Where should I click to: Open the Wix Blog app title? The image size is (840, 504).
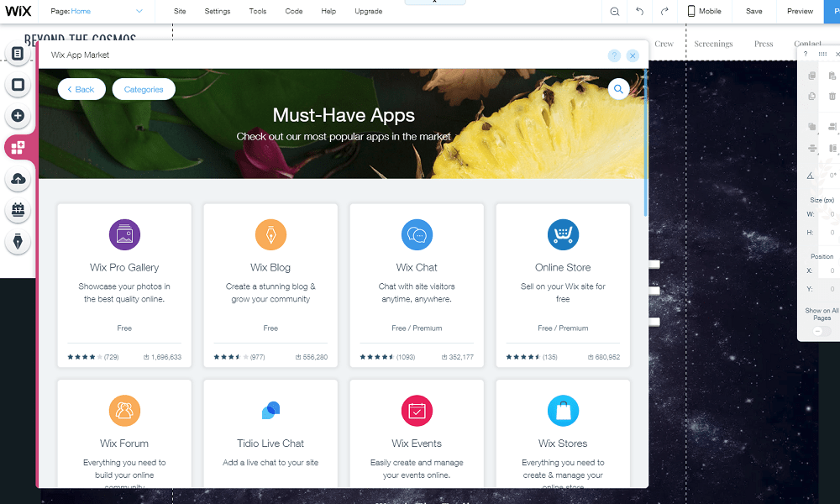tap(270, 267)
